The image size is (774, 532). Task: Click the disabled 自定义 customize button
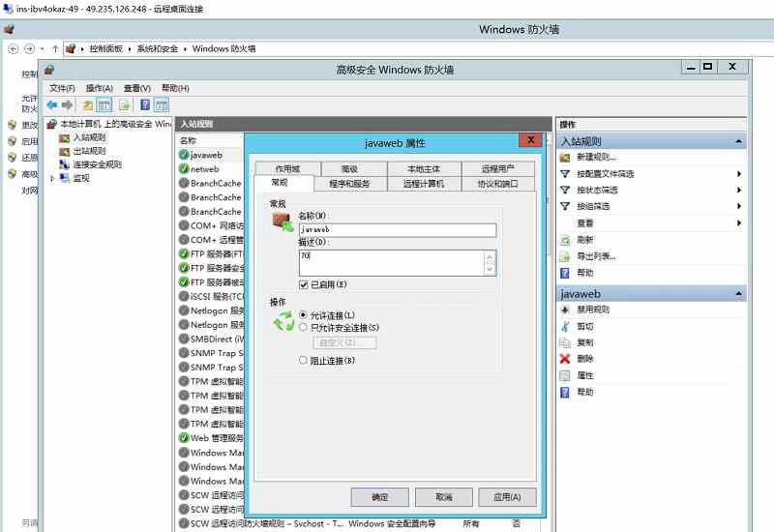(x=344, y=342)
